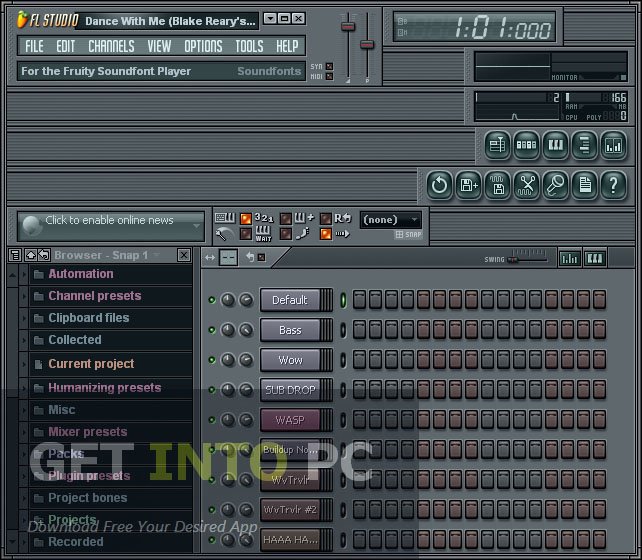Click the one-click recording microphone icon

pos(556,185)
